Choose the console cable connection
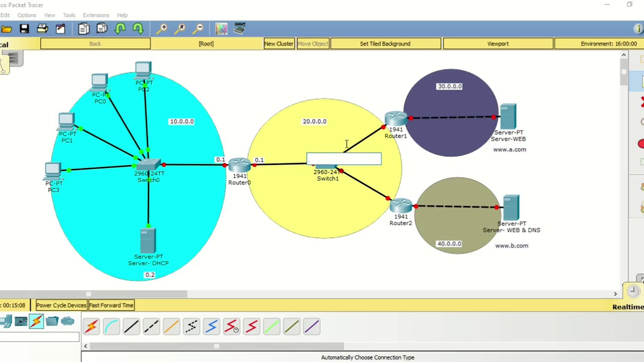This screenshot has height=362, width=644. (x=111, y=327)
